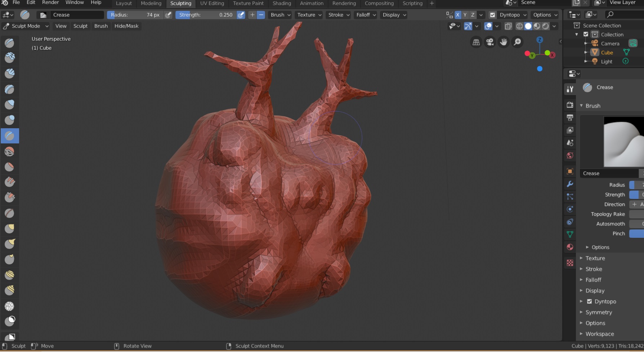This screenshot has height=352, width=644.
Task: Open the Sculpt Mode dropdown
Action: (x=26, y=26)
